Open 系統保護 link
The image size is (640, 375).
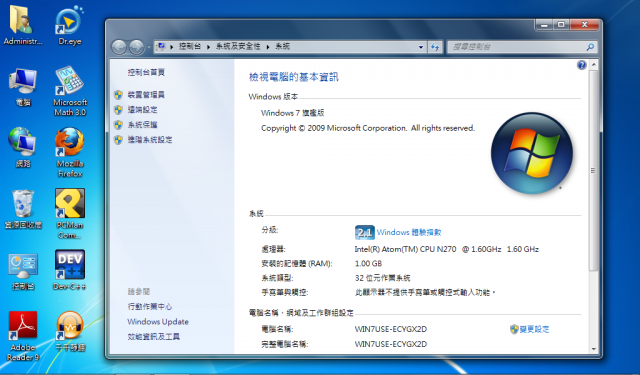[142, 125]
